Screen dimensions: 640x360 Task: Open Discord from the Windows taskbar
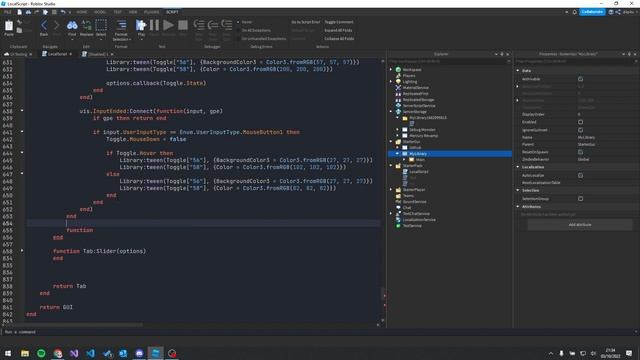[x=139, y=353]
